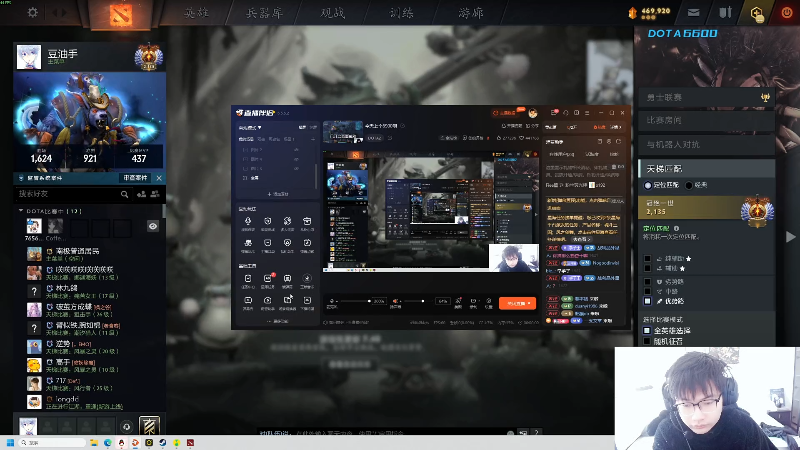Viewport: 800px width, 450px height.
Task: Click the gold rank bar showing 2,135
Action: pyautogui.click(x=706, y=208)
